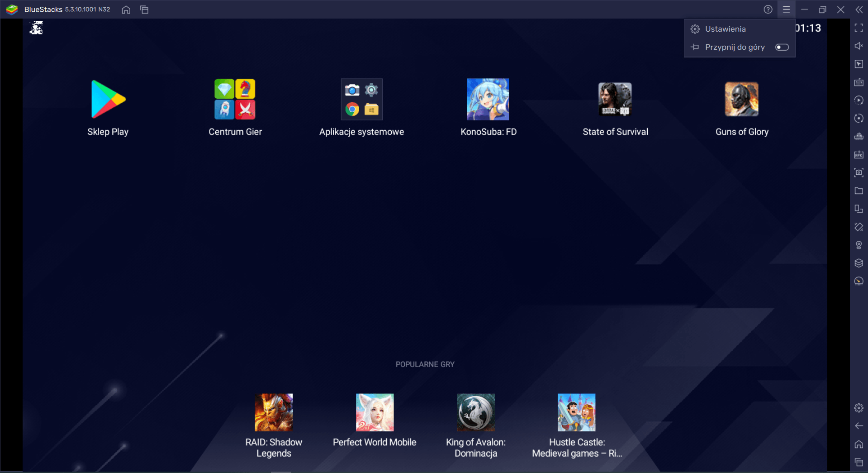Launch Guns of Glory game
The height and width of the screenshot is (473, 868).
coord(742,100)
